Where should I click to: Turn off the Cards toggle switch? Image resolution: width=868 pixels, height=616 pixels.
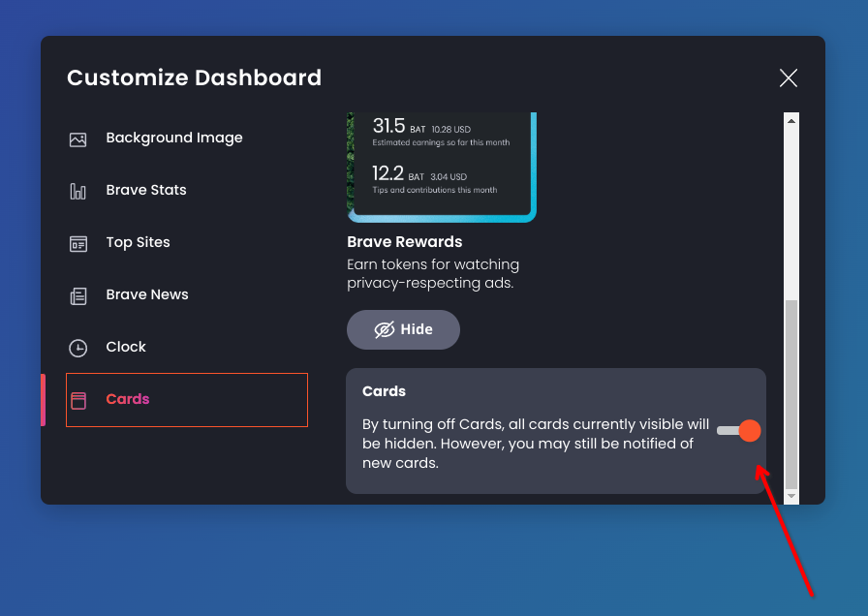(739, 430)
